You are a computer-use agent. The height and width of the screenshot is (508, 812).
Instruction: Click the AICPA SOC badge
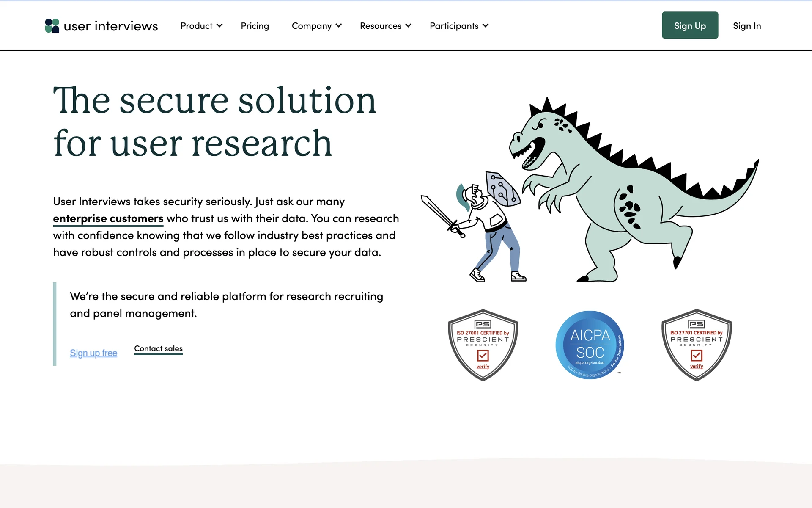click(x=590, y=345)
